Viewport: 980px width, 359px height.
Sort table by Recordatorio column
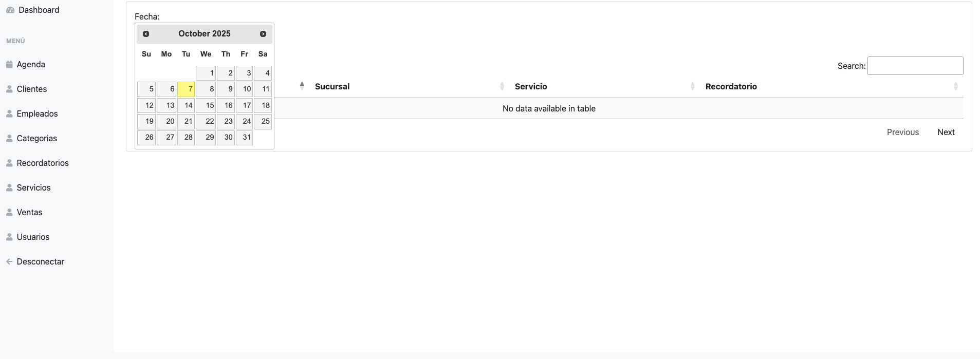(731, 87)
